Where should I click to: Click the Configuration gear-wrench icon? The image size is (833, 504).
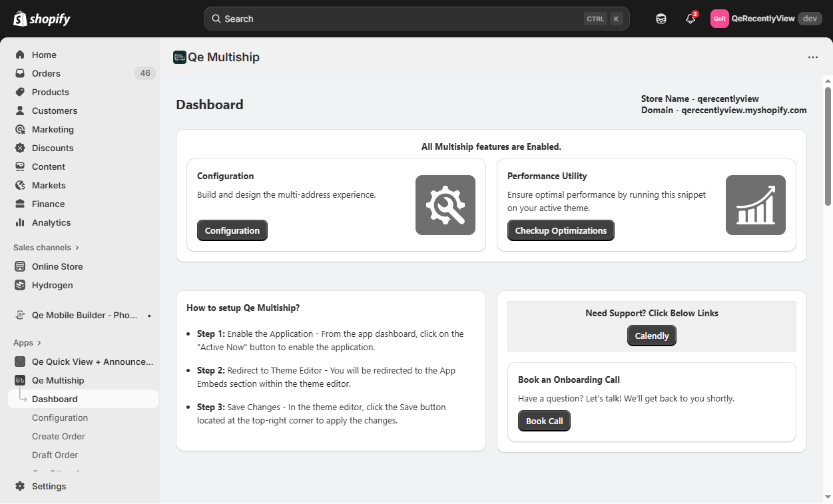pyautogui.click(x=445, y=205)
